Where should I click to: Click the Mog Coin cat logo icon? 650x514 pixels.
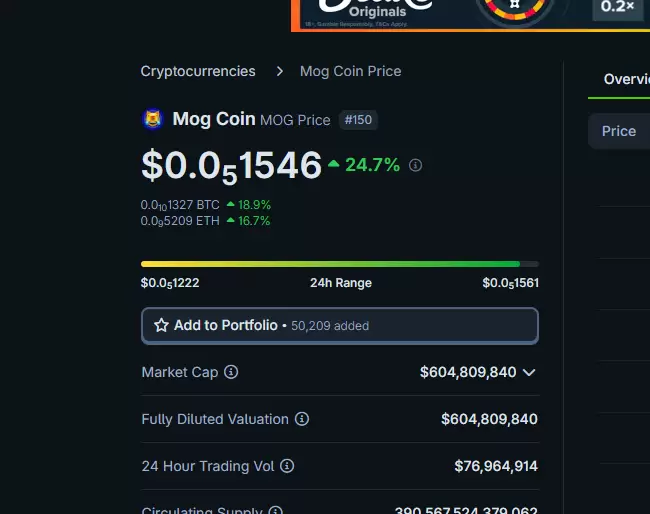click(153, 119)
